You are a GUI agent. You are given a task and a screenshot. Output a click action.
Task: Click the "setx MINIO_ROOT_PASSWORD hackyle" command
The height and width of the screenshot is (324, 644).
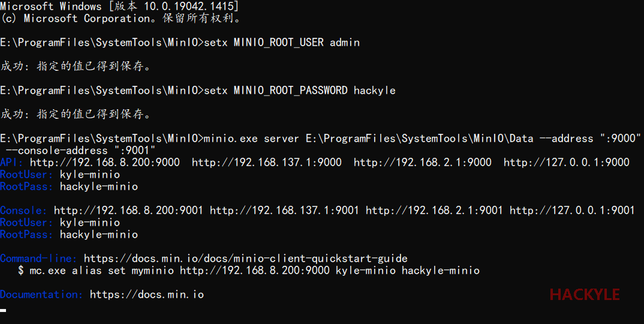click(299, 91)
